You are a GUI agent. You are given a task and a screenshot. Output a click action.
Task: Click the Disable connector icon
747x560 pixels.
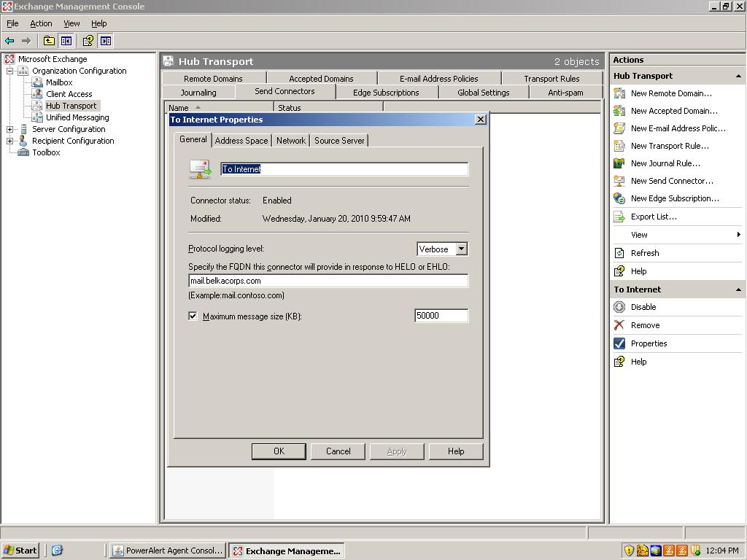click(619, 307)
